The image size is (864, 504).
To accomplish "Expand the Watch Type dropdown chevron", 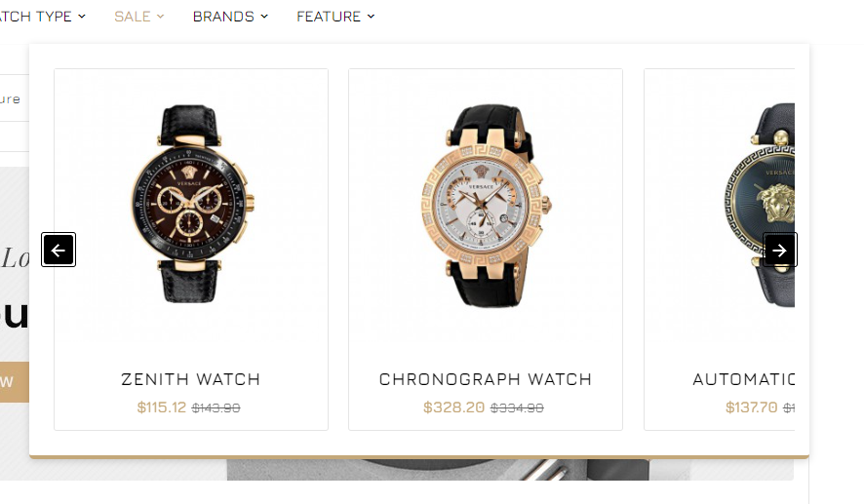I will (x=82, y=17).
